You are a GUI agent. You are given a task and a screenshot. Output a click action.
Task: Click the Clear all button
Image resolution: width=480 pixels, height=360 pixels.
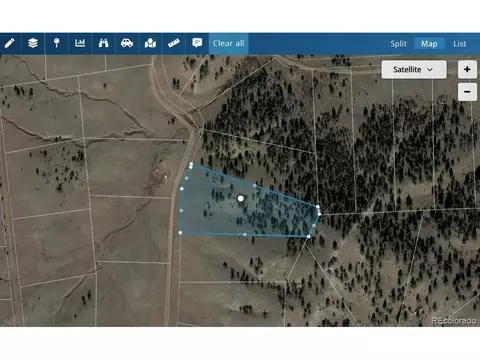point(229,43)
